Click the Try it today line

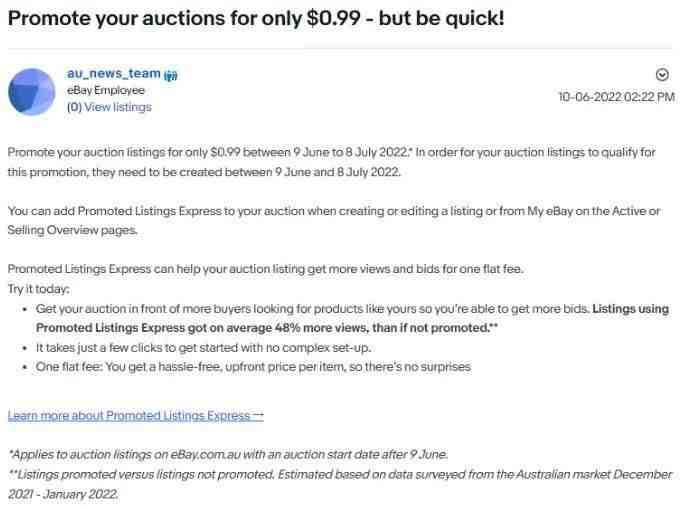click(38, 289)
